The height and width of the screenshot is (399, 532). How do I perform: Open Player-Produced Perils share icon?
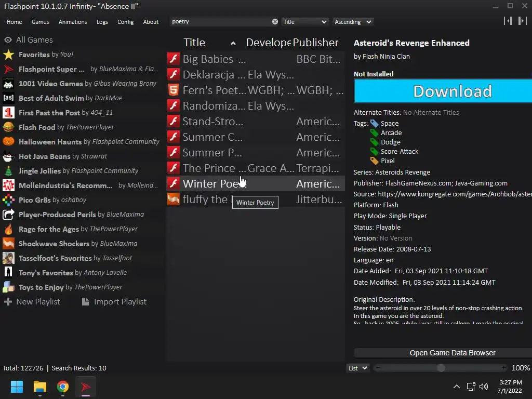[8, 215]
